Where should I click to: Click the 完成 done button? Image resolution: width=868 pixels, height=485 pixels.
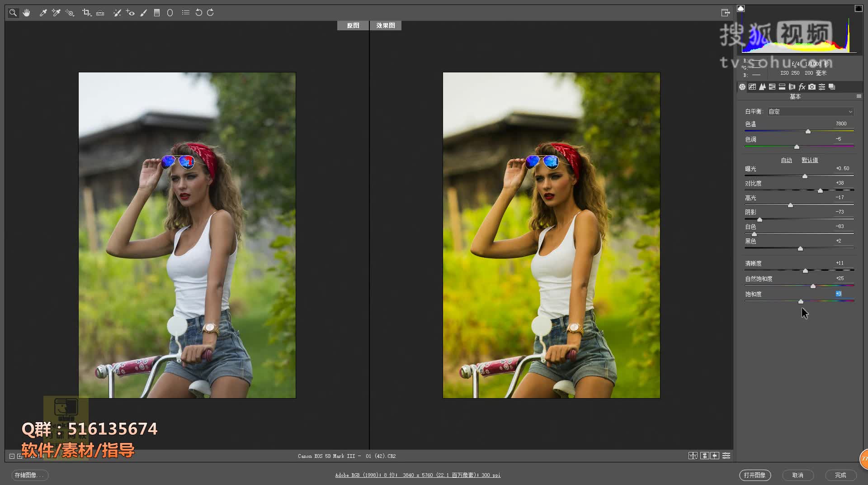[841, 475]
